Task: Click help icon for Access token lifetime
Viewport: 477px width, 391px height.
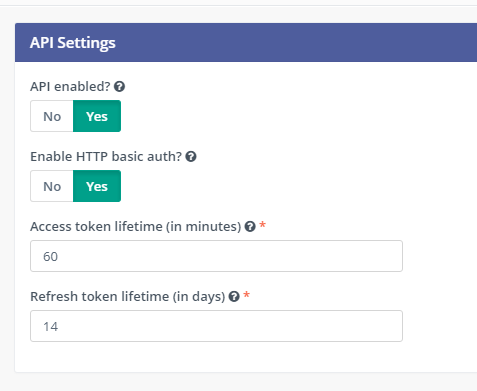Action: 250,227
